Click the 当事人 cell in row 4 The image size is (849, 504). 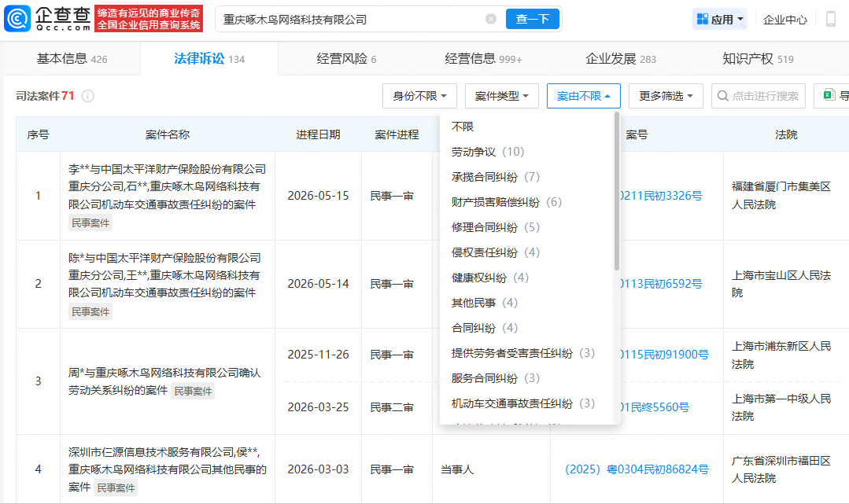click(457, 469)
